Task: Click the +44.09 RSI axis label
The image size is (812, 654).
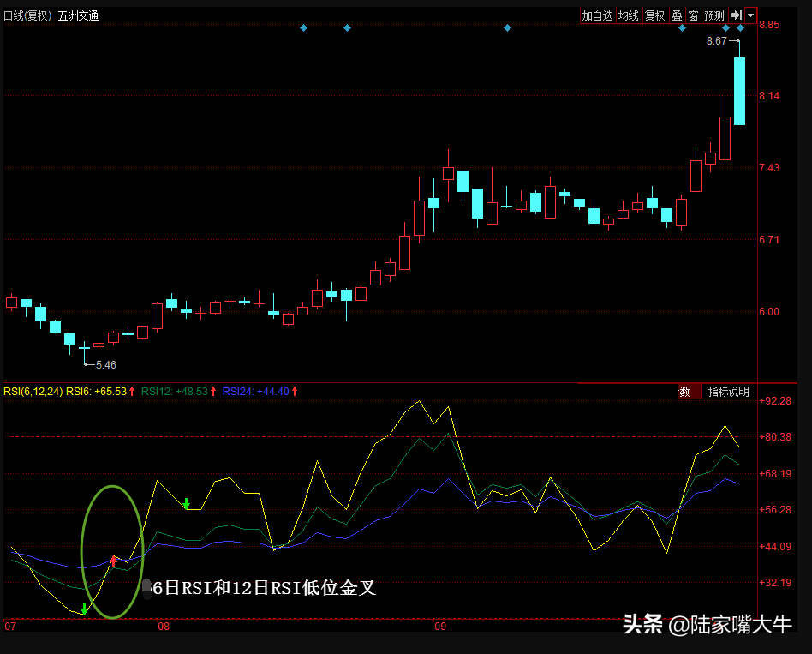Action: coord(775,546)
